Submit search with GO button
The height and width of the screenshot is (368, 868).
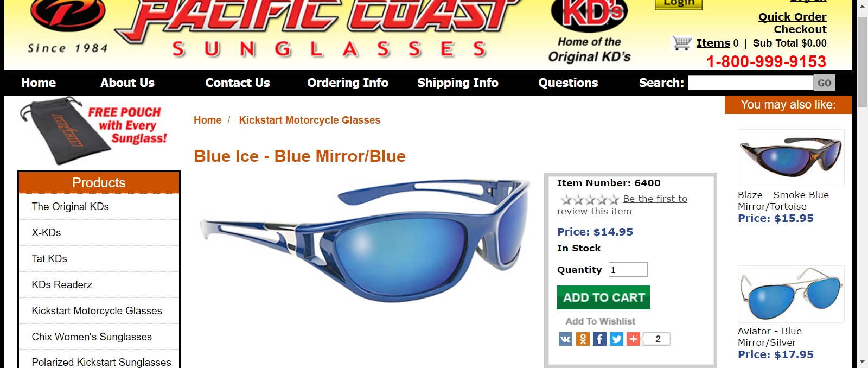tap(824, 83)
